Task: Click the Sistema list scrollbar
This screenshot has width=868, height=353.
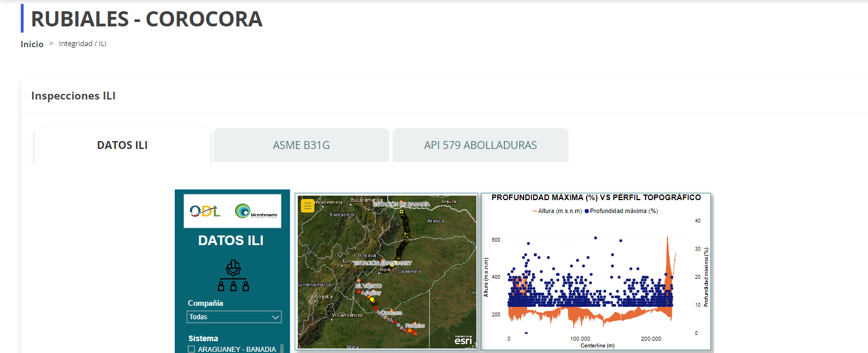Action: click(282, 349)
